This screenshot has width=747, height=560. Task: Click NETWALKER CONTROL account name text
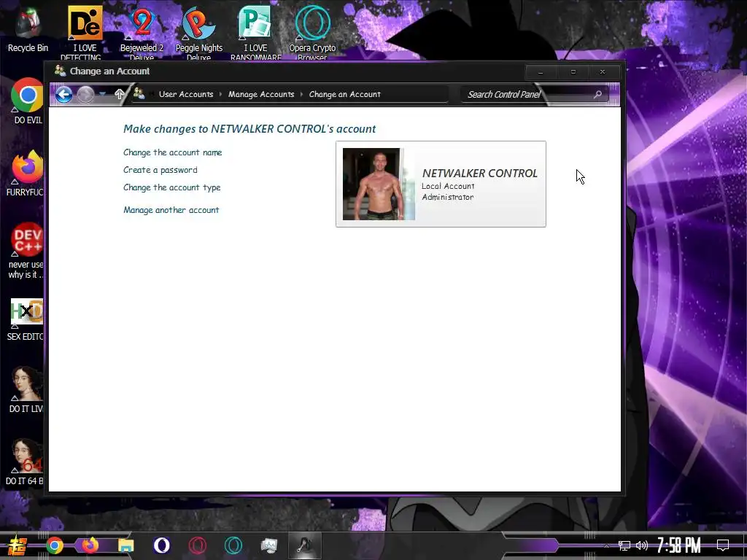(480, 174)
